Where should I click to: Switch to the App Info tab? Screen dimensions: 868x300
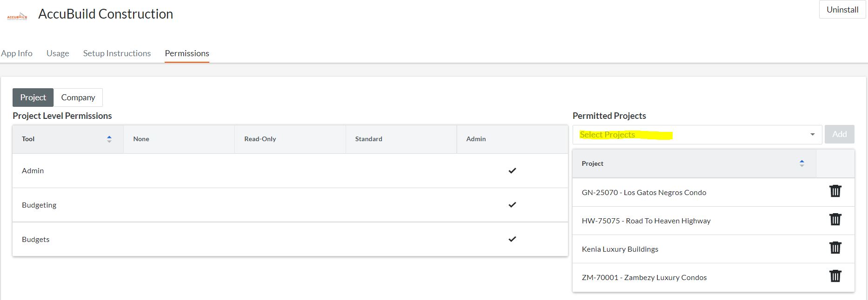[17, 53]
